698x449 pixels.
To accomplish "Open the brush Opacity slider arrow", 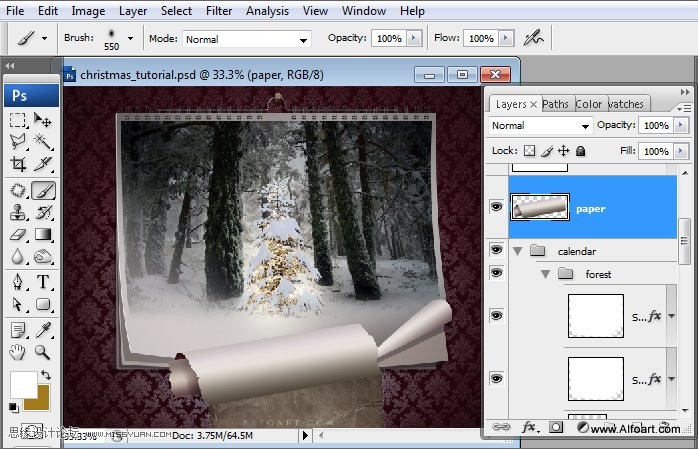I will pos(414,38).
